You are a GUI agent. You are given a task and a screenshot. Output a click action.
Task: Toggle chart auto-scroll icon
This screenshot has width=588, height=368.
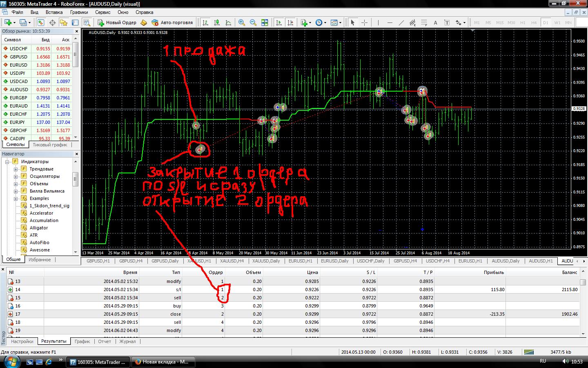pos(279,22)
